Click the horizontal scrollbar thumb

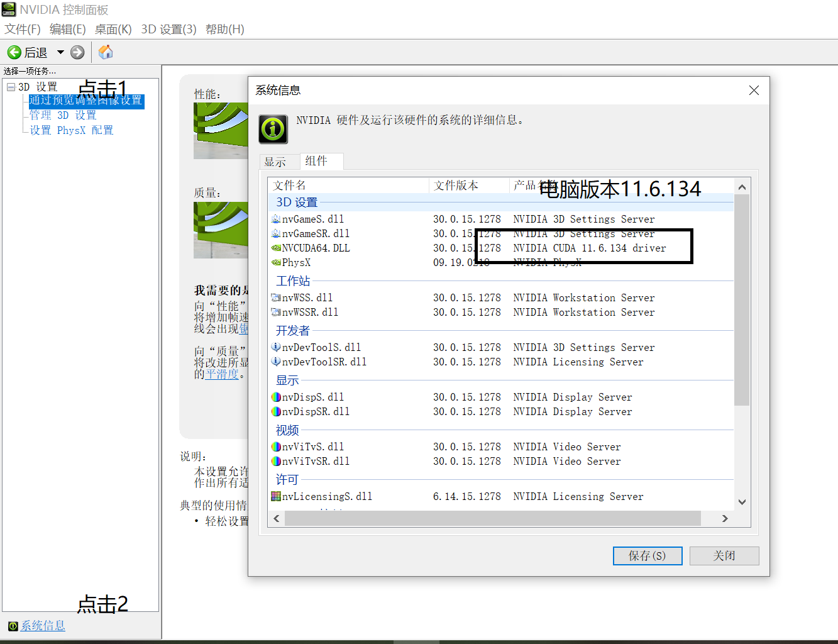coord(493,518)
